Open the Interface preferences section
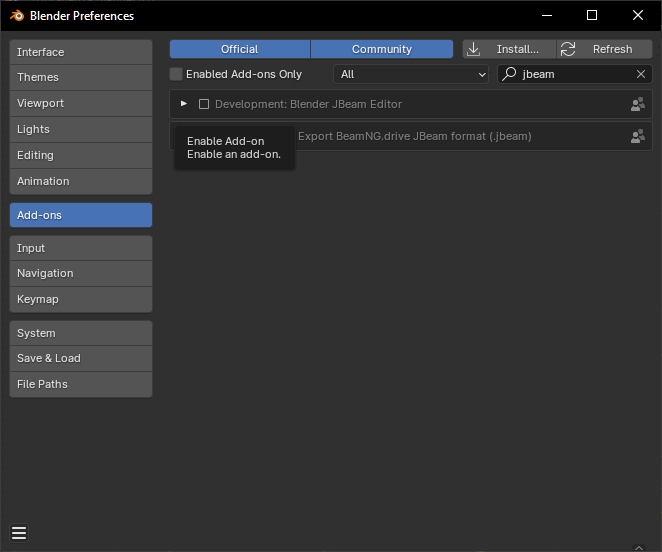Screen dimensions: 662x552 81,52
